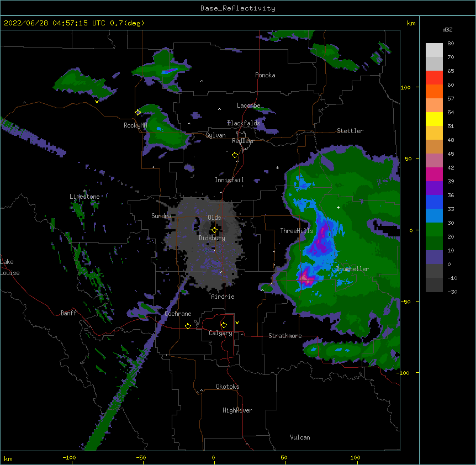The image size is (476, 465).
Task: Pick the light gray 70-80 dBZ legend swatch
Action: click(434, 50)
